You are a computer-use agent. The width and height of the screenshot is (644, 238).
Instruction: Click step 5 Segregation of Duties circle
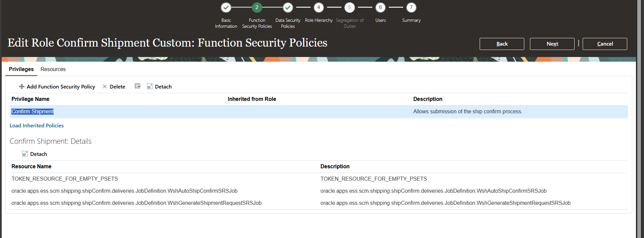click(x=350, y=7)
